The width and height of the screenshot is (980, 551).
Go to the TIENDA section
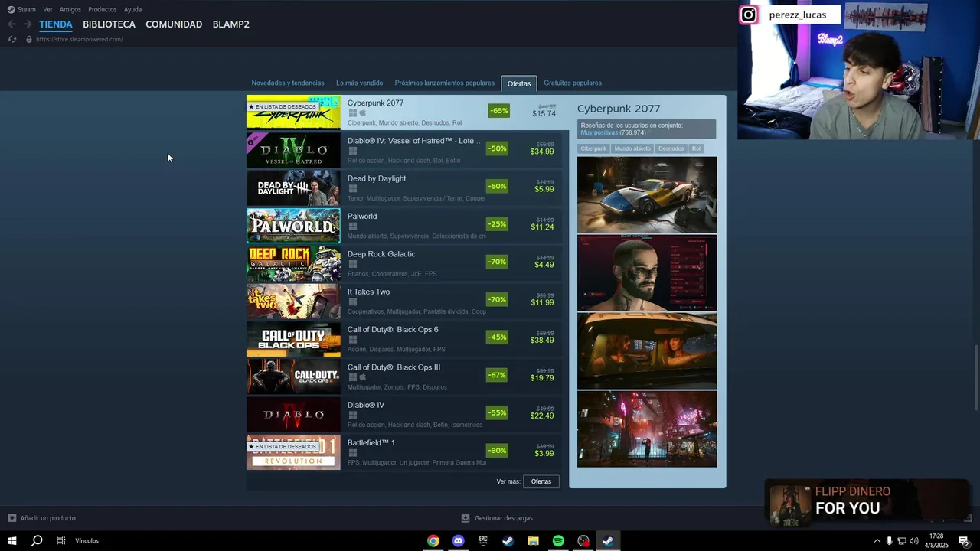click(x=56, y=24)
